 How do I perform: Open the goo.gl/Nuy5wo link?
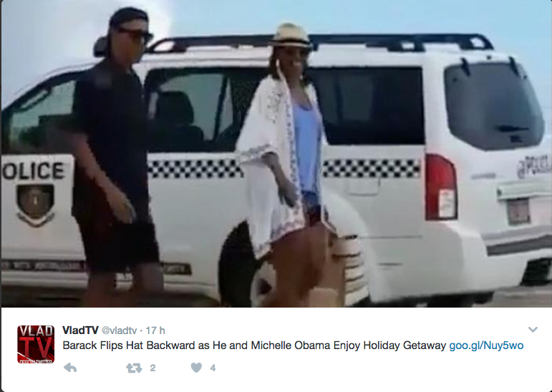pyautogui.click(x=486, y=346)
